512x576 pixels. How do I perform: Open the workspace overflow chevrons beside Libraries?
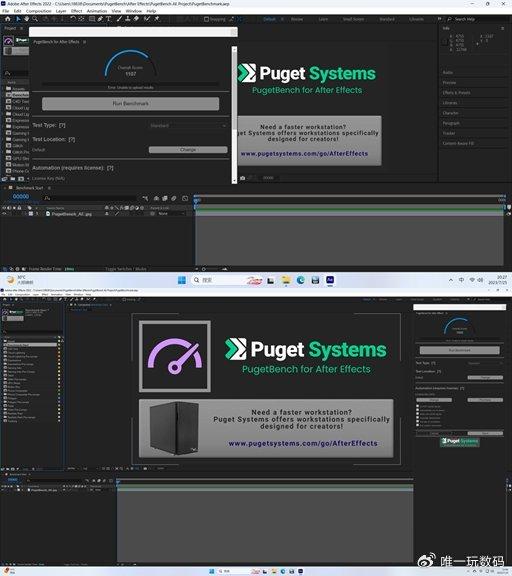(439, 19)
